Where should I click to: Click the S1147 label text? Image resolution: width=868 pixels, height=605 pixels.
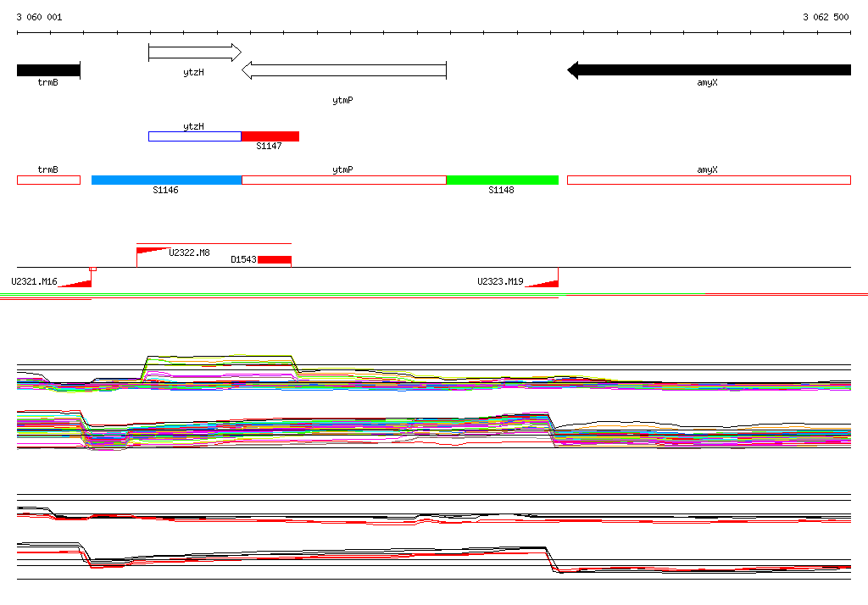coord(269,146)
